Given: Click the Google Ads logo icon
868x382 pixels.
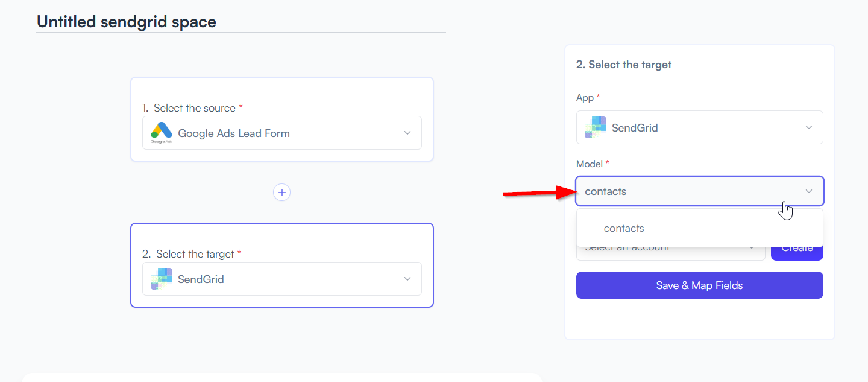Looking at the screenshot, I should coord(161,133).
